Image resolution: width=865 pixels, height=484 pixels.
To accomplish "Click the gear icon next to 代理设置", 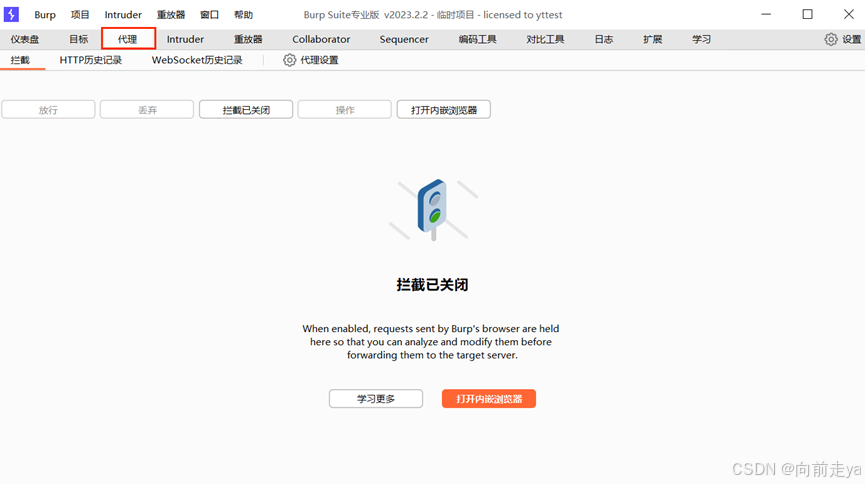I will pyautogui.click(x=290, y=60).
